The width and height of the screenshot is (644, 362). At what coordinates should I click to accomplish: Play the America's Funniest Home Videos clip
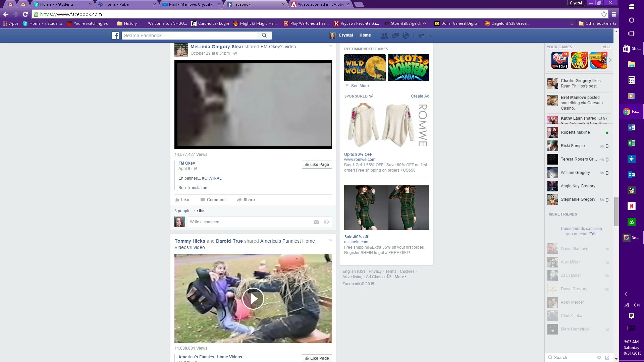[x=253, y=299]
